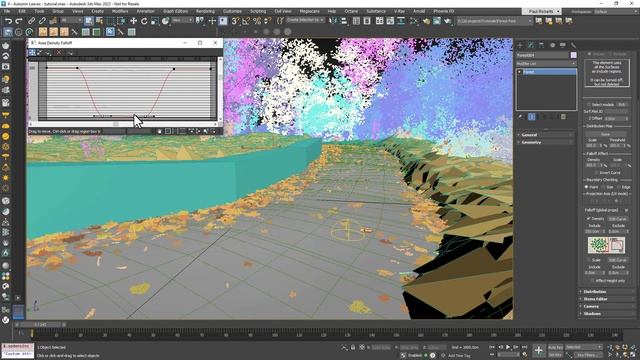Activate the Select and Rotate tool

(x=144, y=20)
